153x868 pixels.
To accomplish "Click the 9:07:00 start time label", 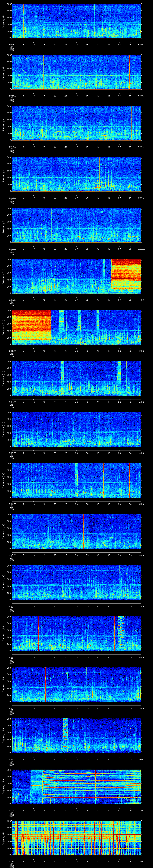I will click(12, 657).
